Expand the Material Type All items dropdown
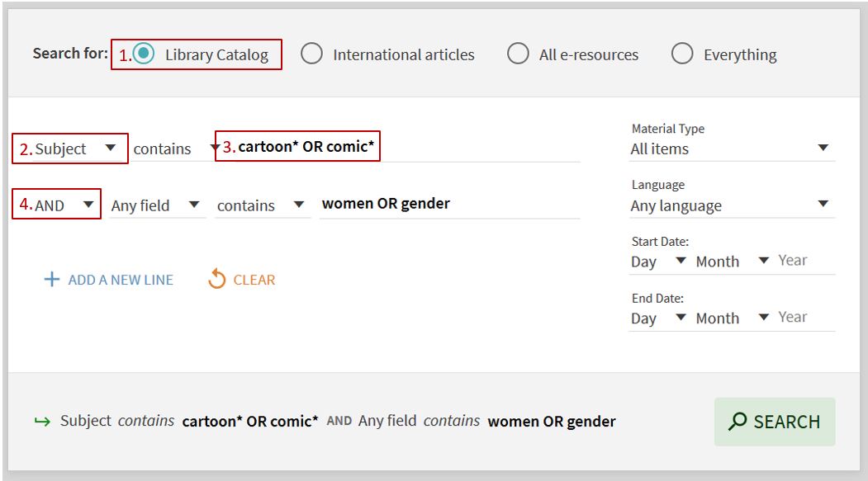This screenshot has height=481, width=868. coord(730,149)
